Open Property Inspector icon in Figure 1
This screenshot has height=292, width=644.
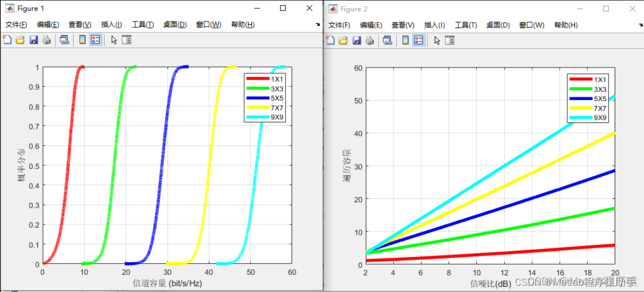[126, 40]
